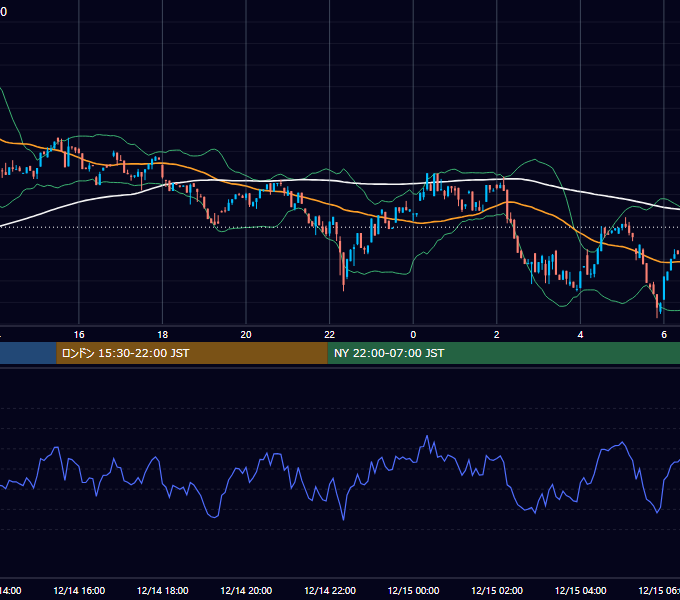This screenshot has height=600, width=680.
Task: Click the 12/14 18:00 date label
Action: [163, 590]
